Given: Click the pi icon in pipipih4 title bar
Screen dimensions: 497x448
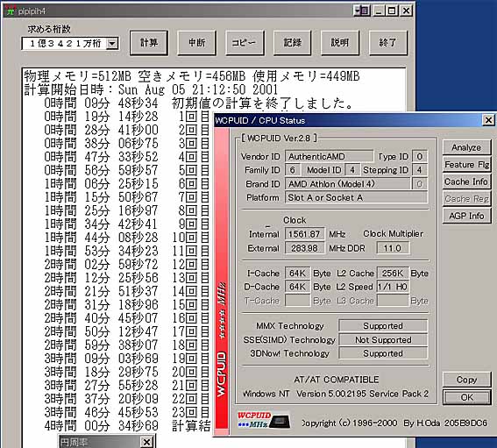Looking at the screenshot, I should pyautogui.click(x=10, y=11).
